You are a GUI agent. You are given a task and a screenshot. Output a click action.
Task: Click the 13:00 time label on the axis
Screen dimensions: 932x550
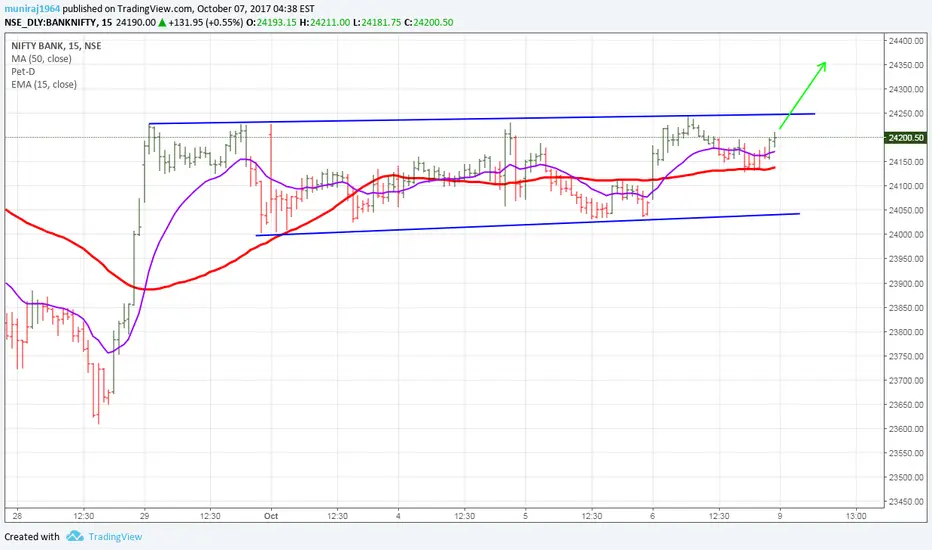click(x=856, y=516)
